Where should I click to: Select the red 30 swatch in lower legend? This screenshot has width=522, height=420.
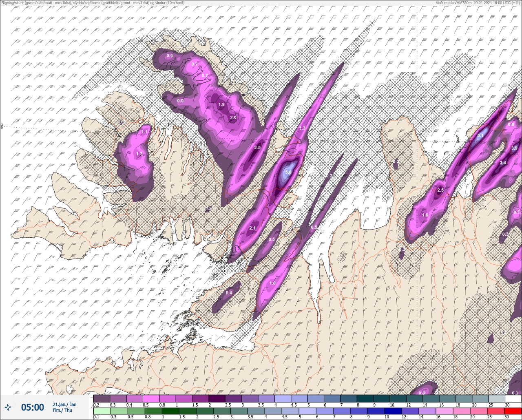click(x=513, y=411)
